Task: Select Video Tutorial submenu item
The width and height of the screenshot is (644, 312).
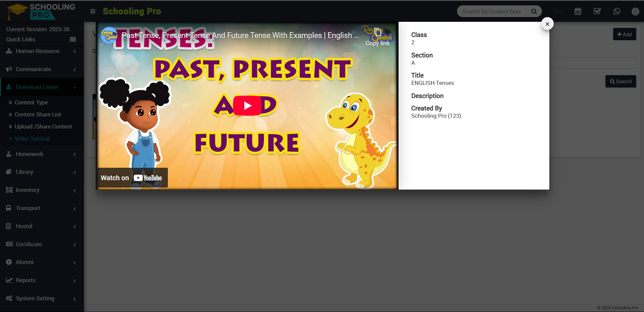Action: click(32, 139)
